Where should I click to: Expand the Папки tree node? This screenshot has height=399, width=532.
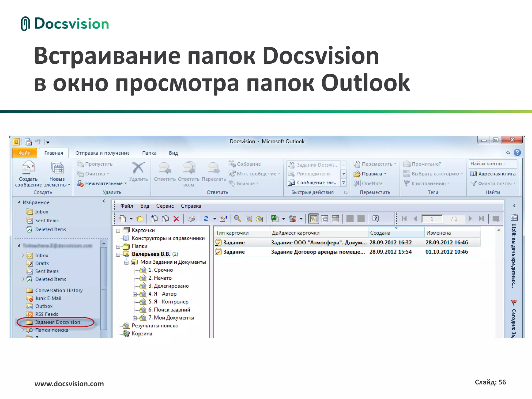pos(118,247)
